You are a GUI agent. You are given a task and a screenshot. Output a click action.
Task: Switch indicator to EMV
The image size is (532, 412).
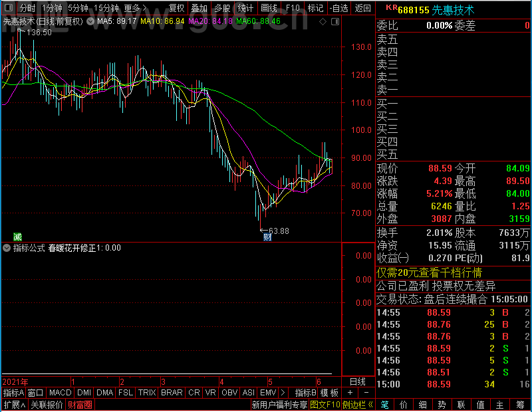(x=268, y=393)
